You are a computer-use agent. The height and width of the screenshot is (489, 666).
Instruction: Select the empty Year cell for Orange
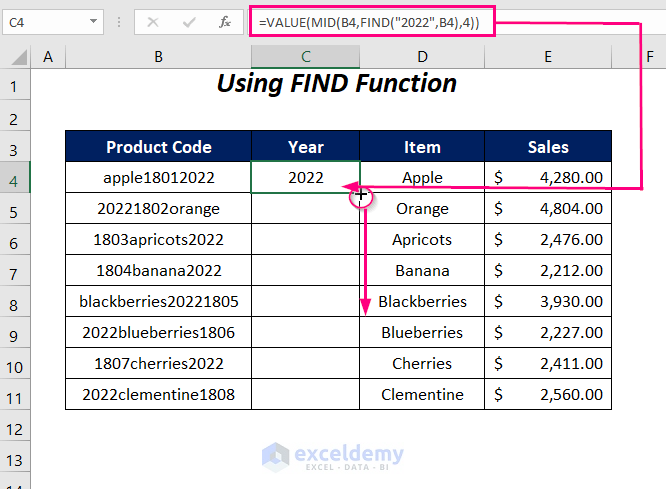coord(305,209)
